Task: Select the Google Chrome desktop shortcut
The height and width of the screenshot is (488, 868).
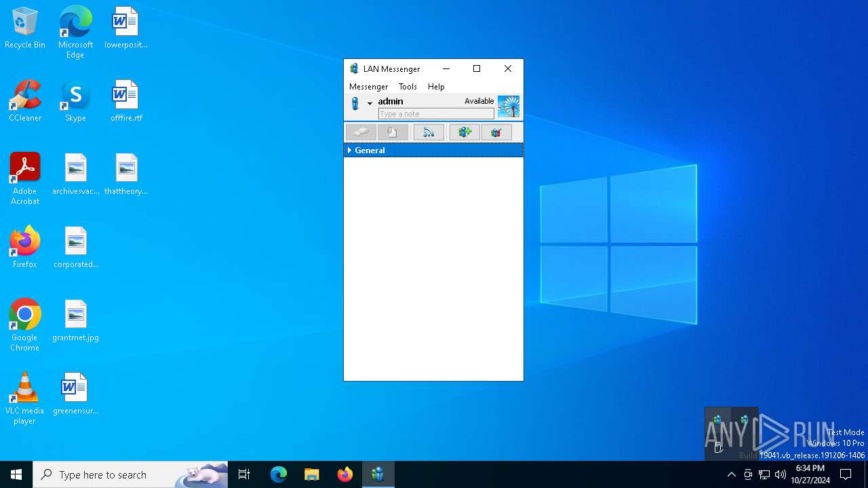Action: pos(25,325)
